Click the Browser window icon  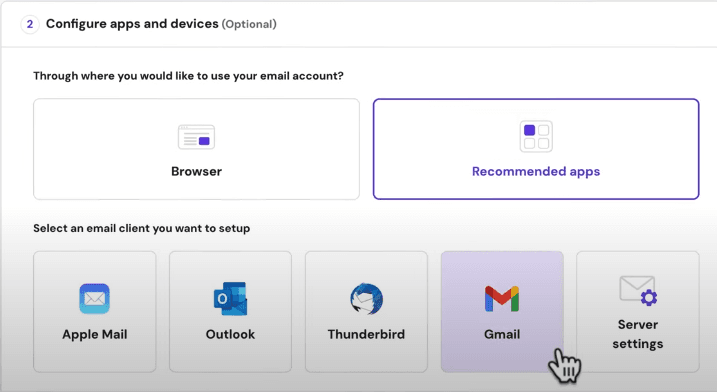click(196, 137)
